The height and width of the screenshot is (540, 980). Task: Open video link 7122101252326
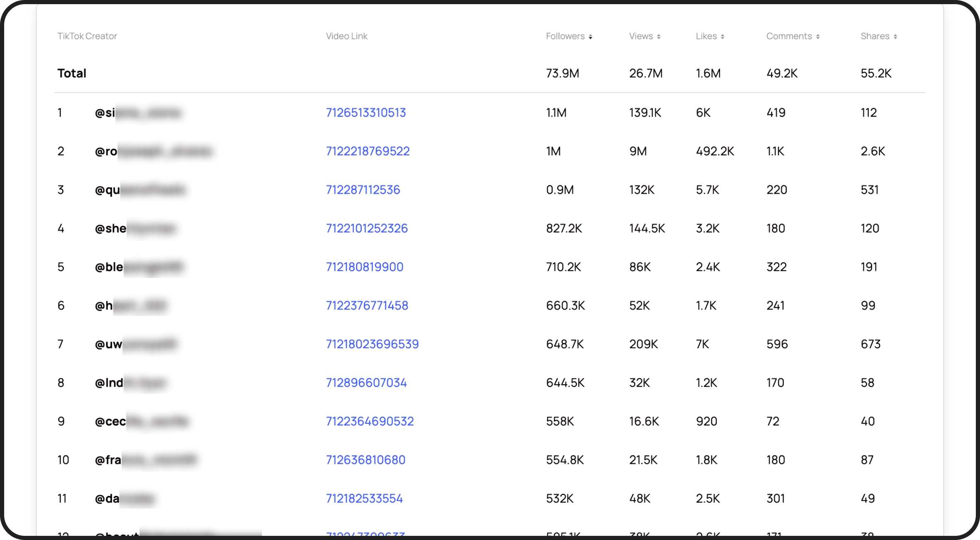click(367, 228)
